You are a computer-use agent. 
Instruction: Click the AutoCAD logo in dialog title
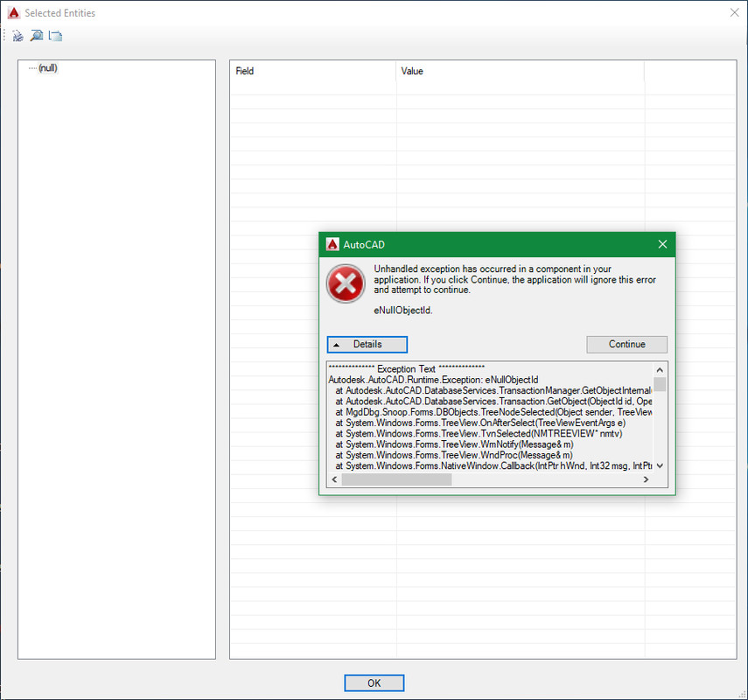332,244
